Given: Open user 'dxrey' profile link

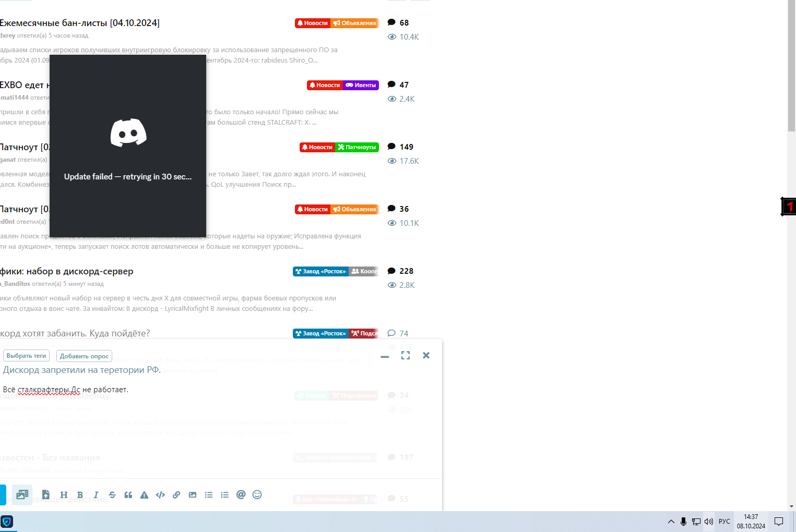Looking at the screenshot, I should pyautogui.click(x=7, y=35).
